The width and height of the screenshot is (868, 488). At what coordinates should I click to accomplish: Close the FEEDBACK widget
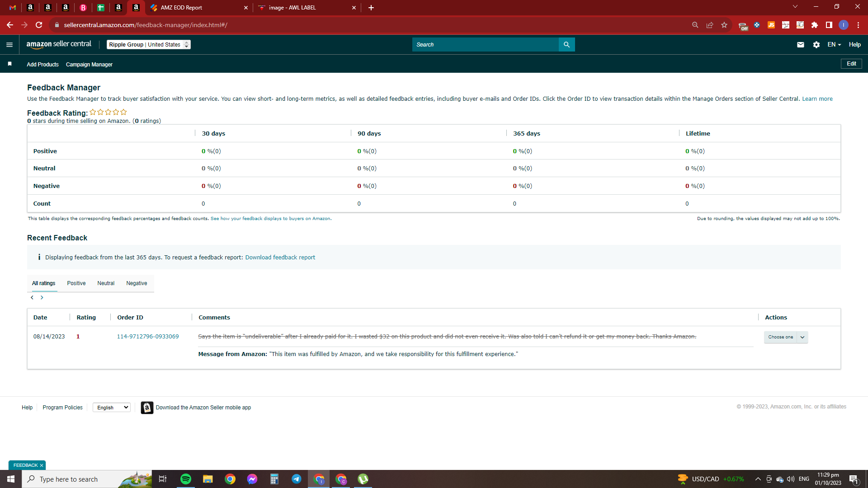tap(42, 465)
